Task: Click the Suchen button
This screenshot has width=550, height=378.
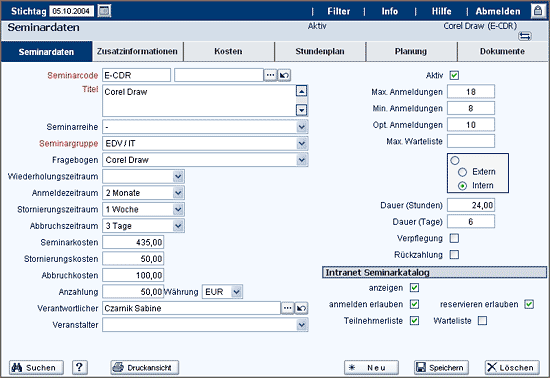Action: click(36, 367)
